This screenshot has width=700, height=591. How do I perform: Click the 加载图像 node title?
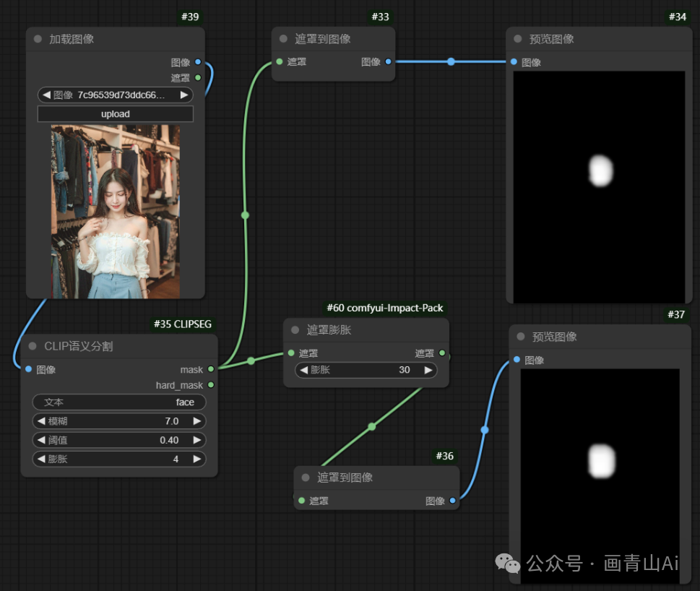tap(72, 39)
